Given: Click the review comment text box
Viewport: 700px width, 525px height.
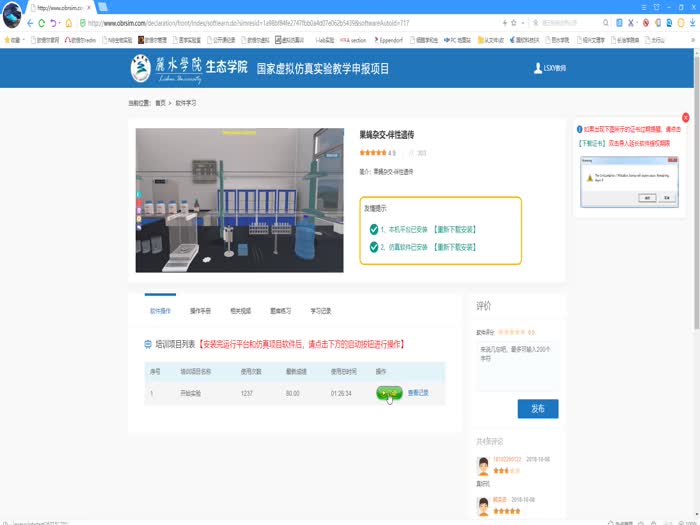Looking at the screenshot, I should pos(517,365).
